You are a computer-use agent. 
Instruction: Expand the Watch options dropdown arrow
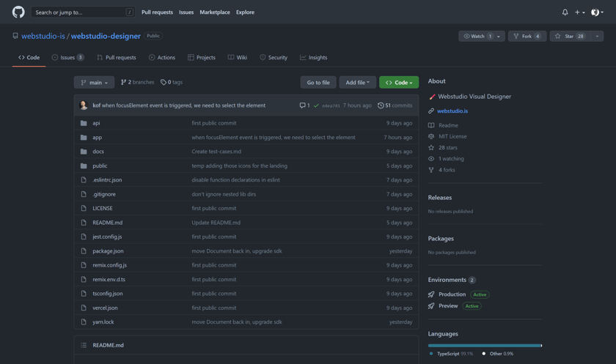click(499, 36)
